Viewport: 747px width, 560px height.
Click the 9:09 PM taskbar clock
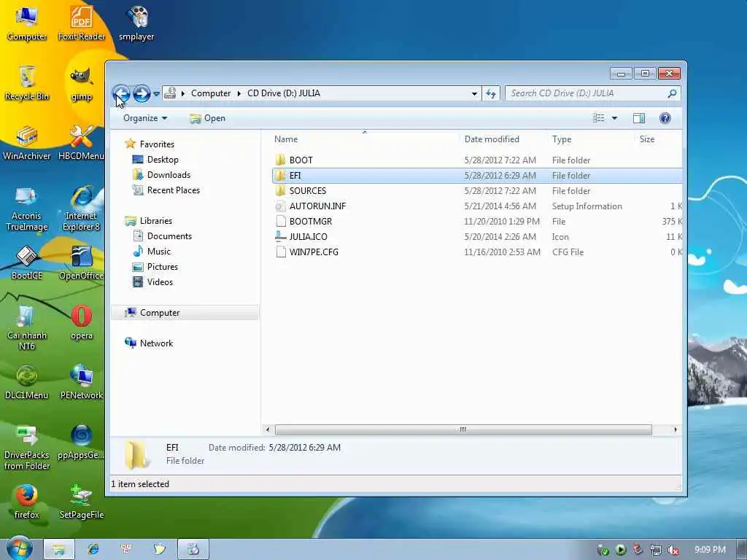pos(710,550)
